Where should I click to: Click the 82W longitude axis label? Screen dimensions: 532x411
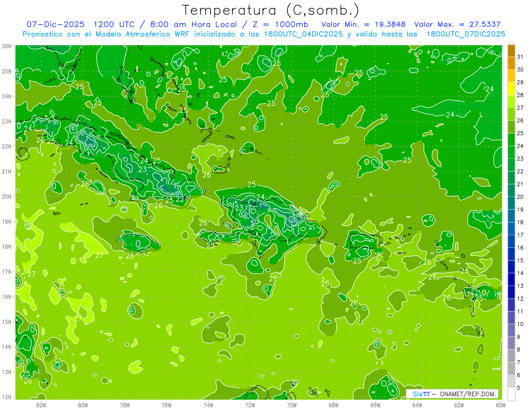[x=41, y=405]
